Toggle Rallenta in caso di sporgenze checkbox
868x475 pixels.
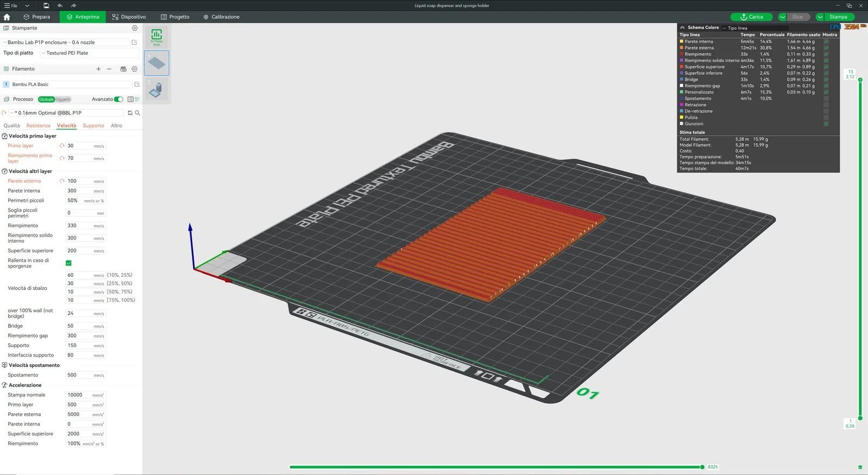click(x=69, y=263)
